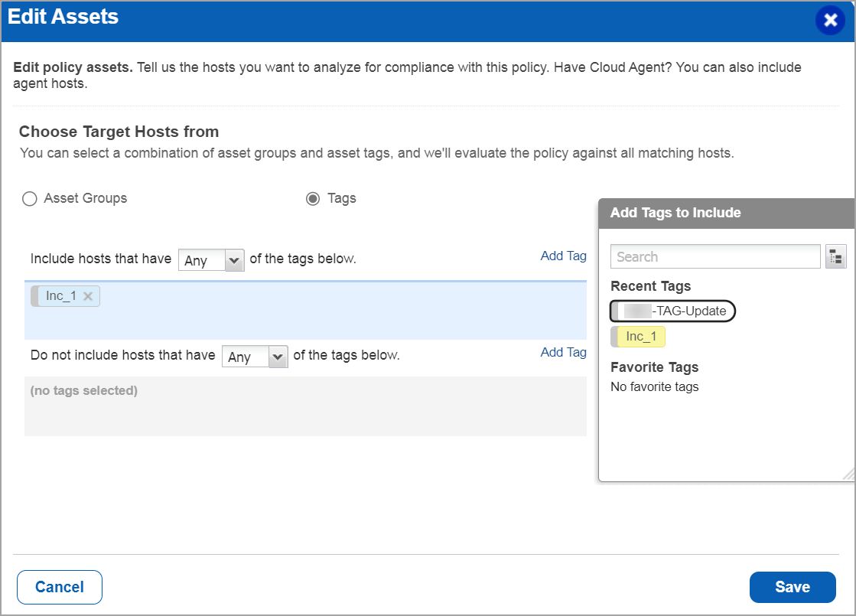Click Add Tag link for exclude section
The width and height of the screenshot is (856, 616).
(x=563, y=353)
